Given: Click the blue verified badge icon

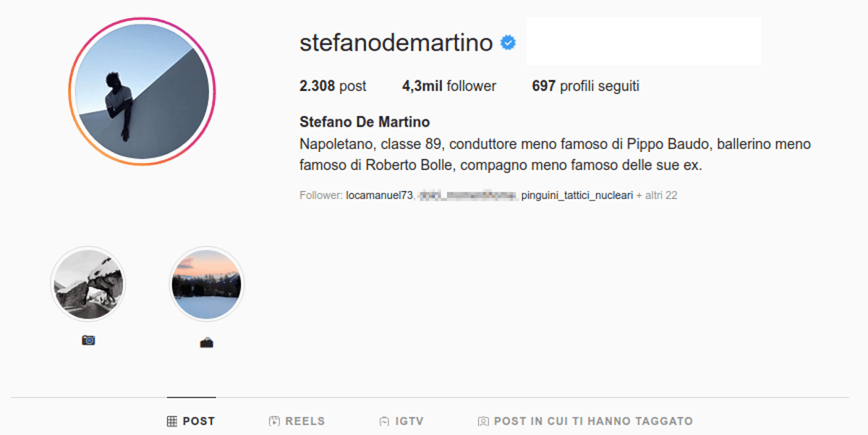Looking at the screenshot, I should pyautogui.click(x=509, y=43).
